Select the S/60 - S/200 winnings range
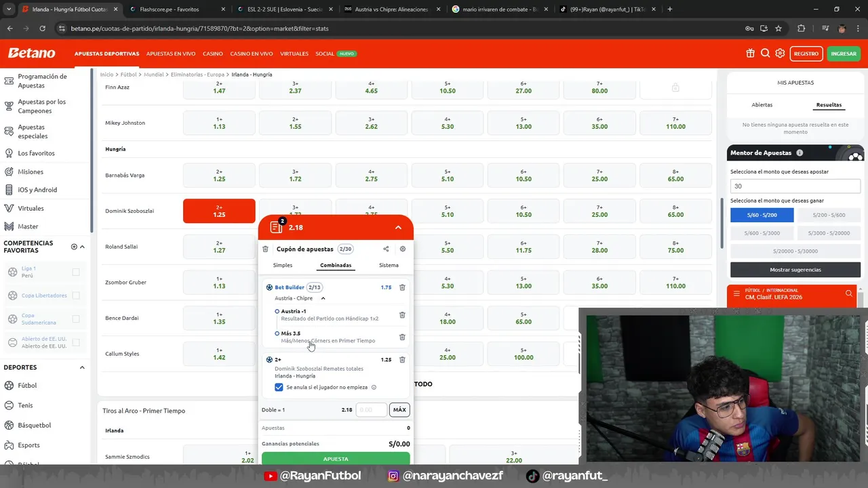This screenshot has width=868, height=488. (x=762, y=215)
